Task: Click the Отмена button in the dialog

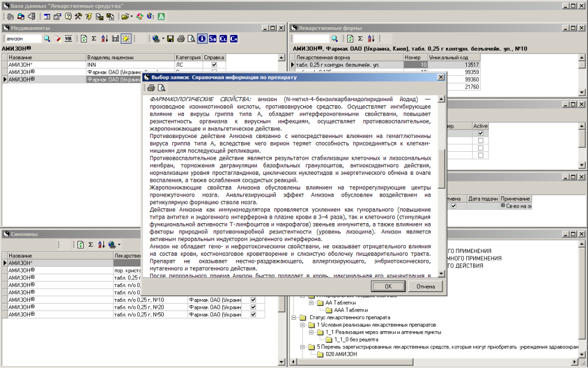Action: pos(425,286)
